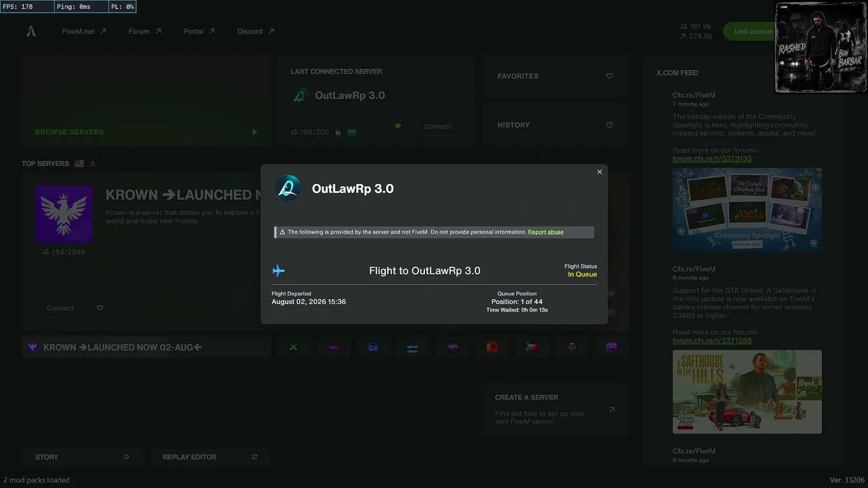Click the US flag next to Top Servers
Viewport: 868px width, 488px height.
pos(79,163)
